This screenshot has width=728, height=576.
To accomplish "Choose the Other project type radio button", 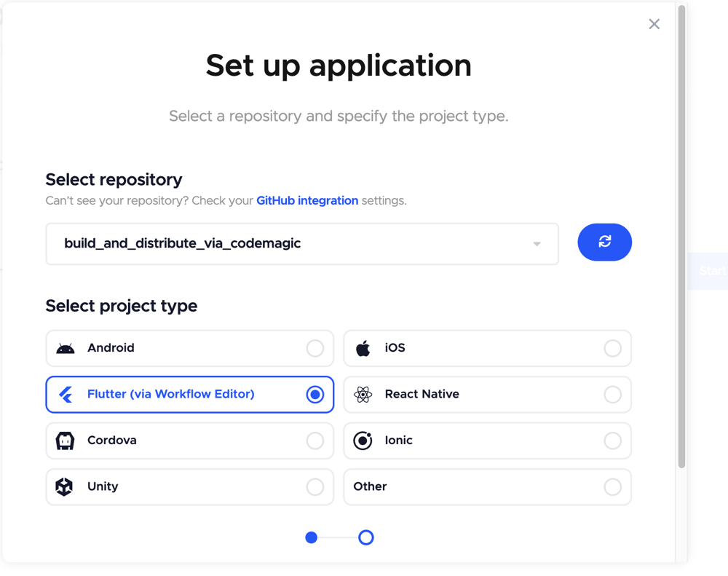I will click(612, 487).
